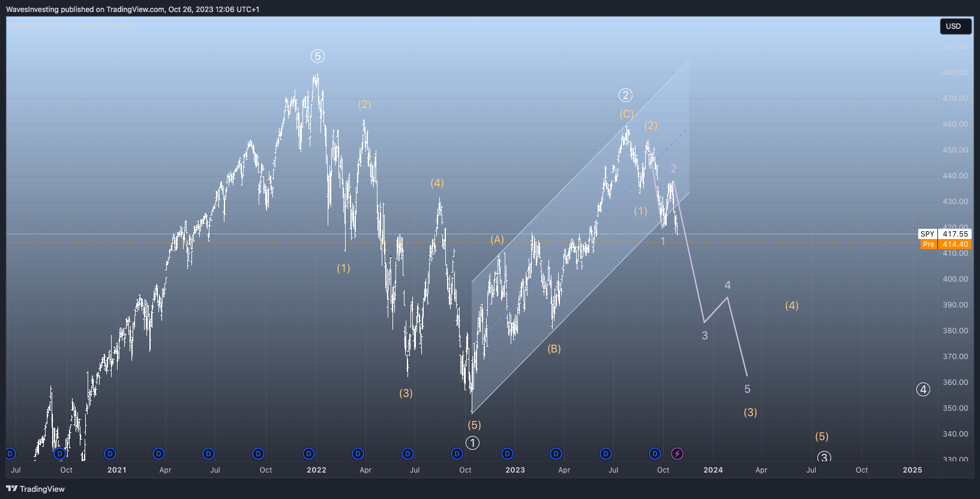Screen dimensions: 980x499
Task: Select the (A) wave label
Action: pyautogui.click(x=497, y=240)
